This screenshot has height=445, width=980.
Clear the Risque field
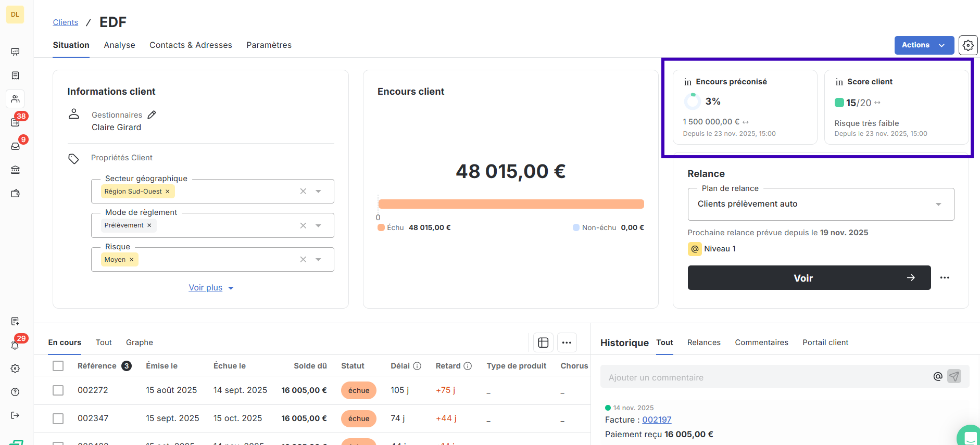click(303, 259)
